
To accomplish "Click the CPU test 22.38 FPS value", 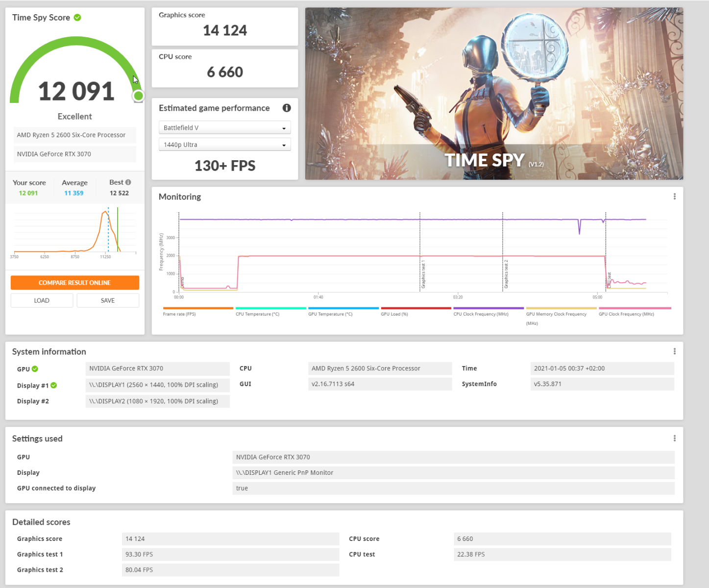I will coord(562,554).
